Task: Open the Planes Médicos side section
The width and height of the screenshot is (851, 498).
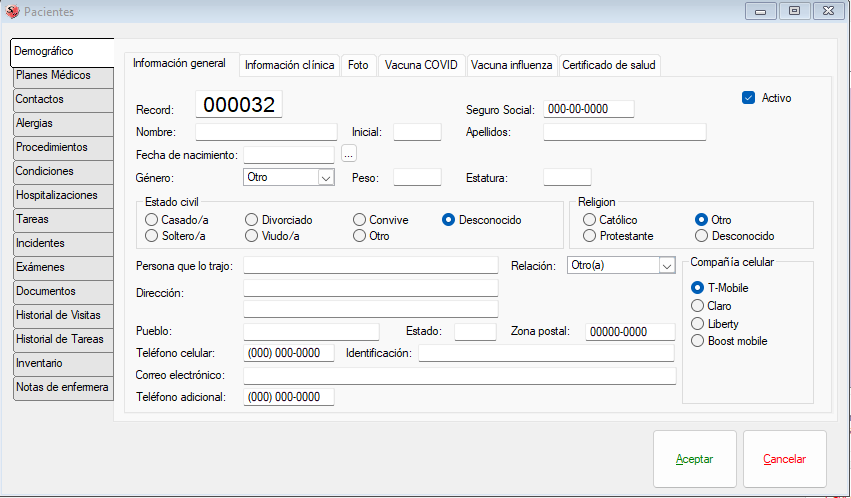Action: (62, 76)
